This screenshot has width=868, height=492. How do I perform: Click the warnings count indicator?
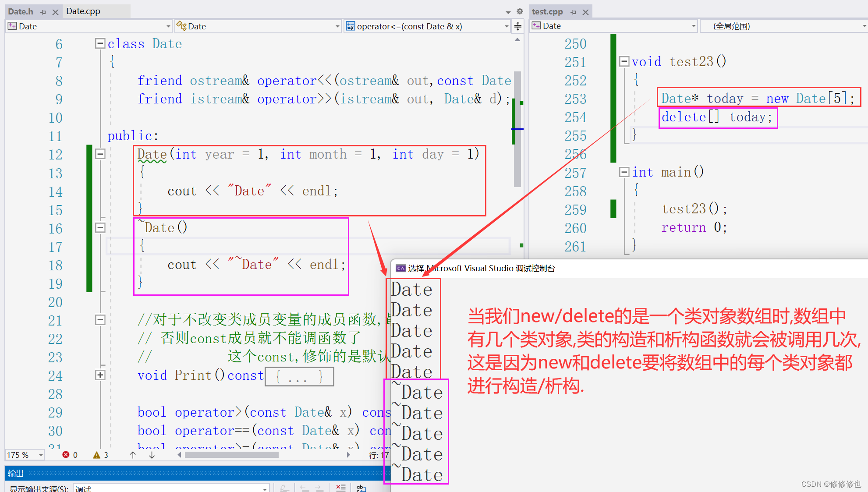click(100, 455)
